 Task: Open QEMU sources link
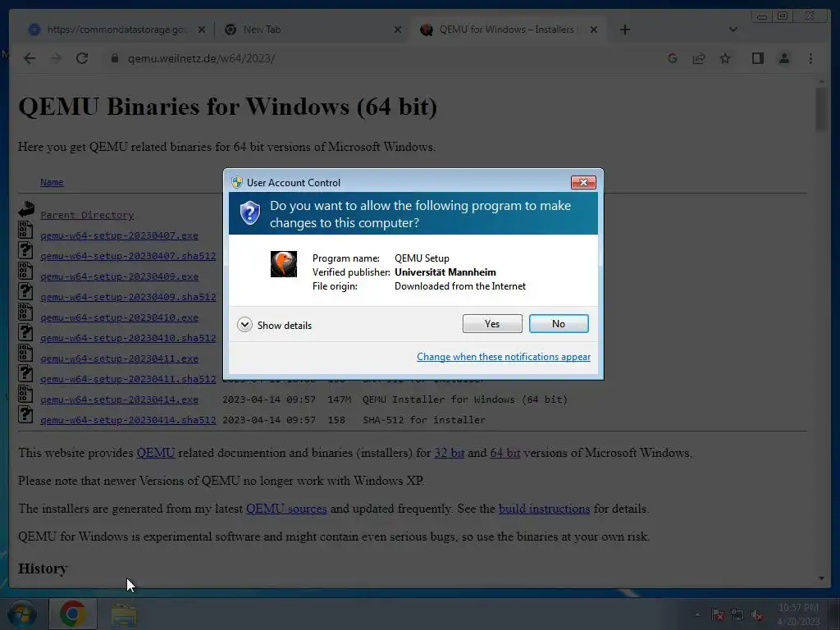(x=286, y=509)
